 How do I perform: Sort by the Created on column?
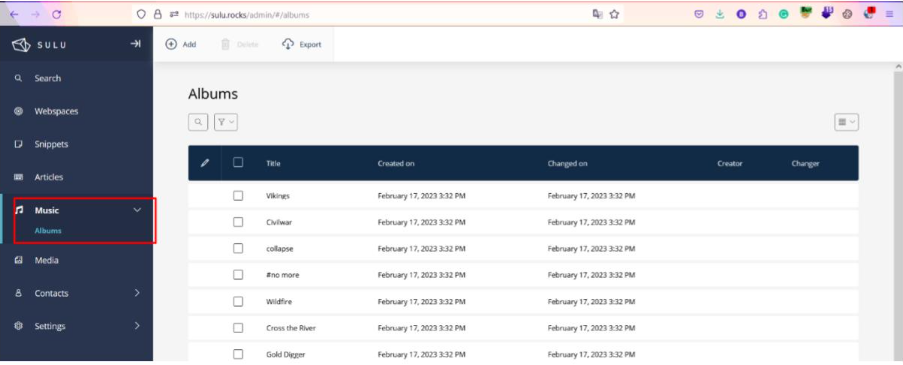pos(396,164)
